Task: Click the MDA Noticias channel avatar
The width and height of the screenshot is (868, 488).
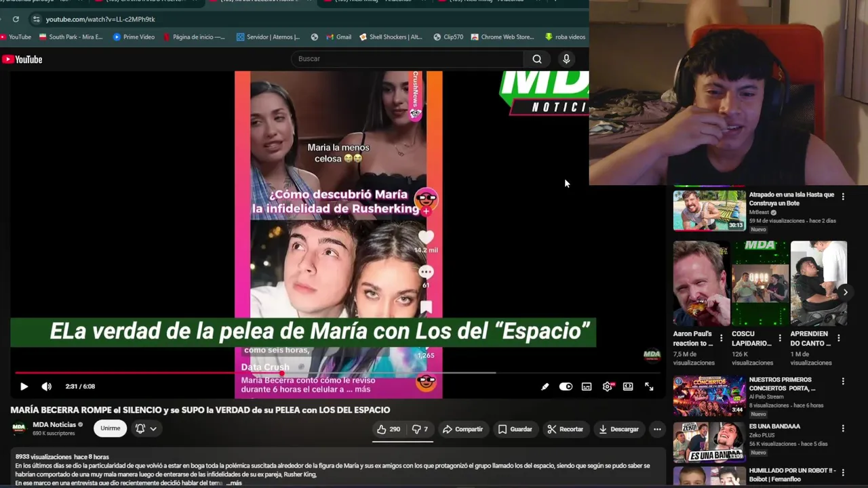Action: [19, 428]
